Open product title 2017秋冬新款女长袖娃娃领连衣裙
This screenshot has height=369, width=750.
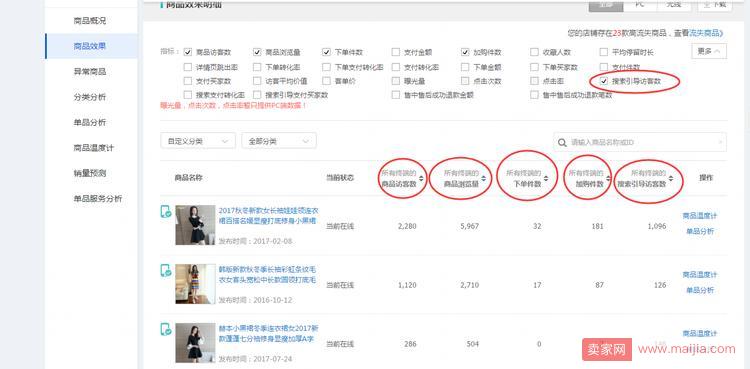click(x=268, y=216)
